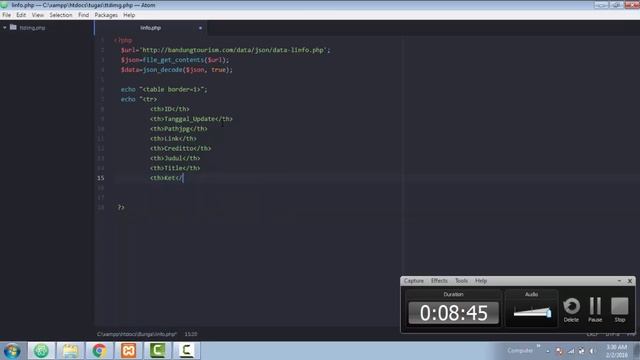Viewport: 640px width, 360px height.
Task: Open the green round taskbar app
Action: [41, 351]
